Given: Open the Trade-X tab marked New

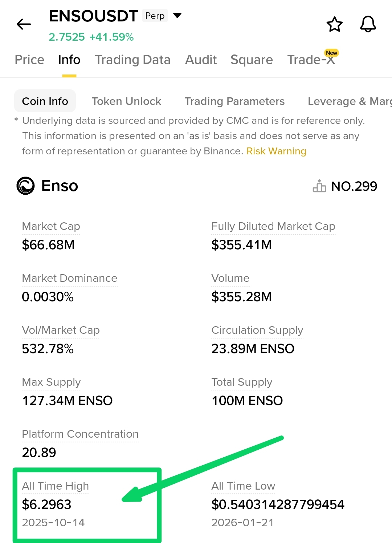Looking at the screenshot, I should 311,59.
